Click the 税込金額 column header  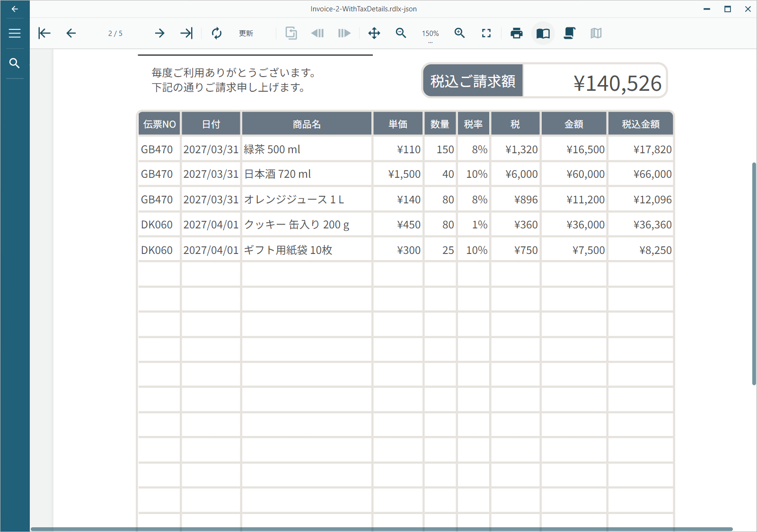[x=641, y=124]
